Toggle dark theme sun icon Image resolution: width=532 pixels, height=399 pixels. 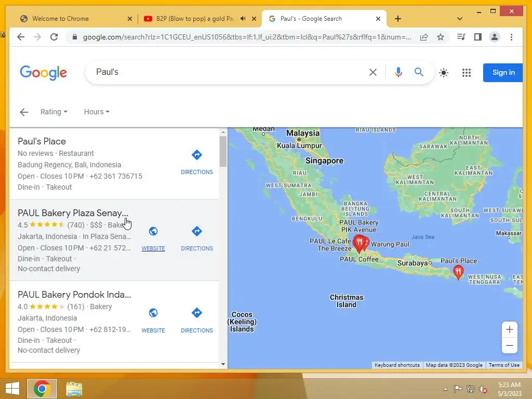444,73
